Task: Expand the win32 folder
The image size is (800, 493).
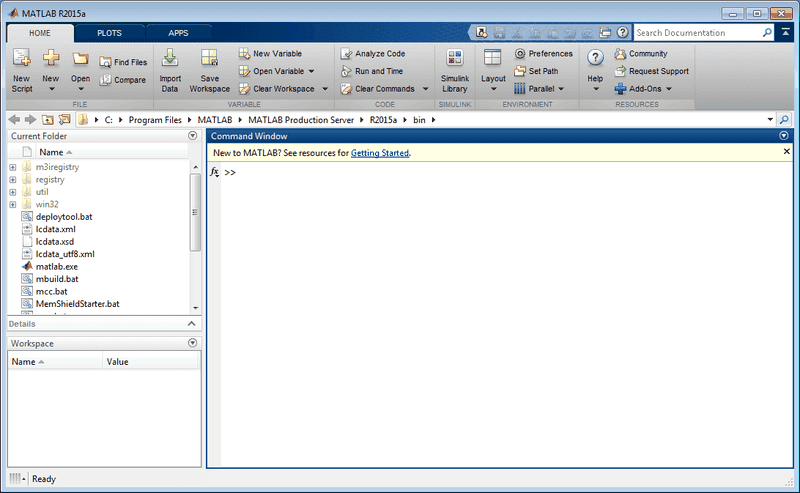Action: (13, 205)
